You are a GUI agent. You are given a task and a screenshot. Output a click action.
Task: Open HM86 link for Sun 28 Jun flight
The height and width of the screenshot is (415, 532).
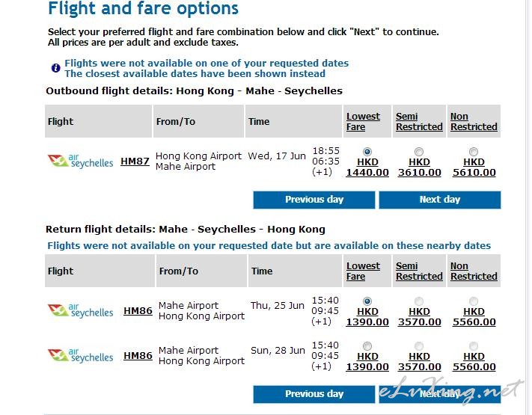click(138, 355)
